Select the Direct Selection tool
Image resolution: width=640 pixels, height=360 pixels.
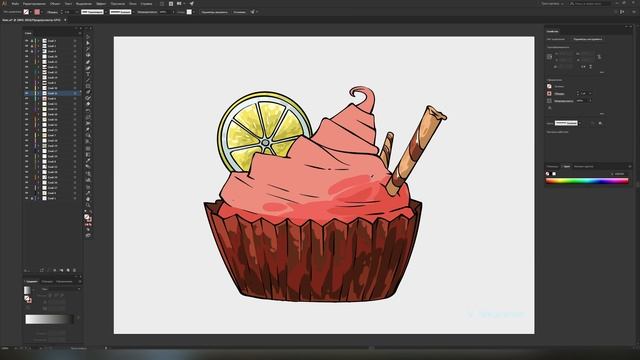[x=88, y=43]
